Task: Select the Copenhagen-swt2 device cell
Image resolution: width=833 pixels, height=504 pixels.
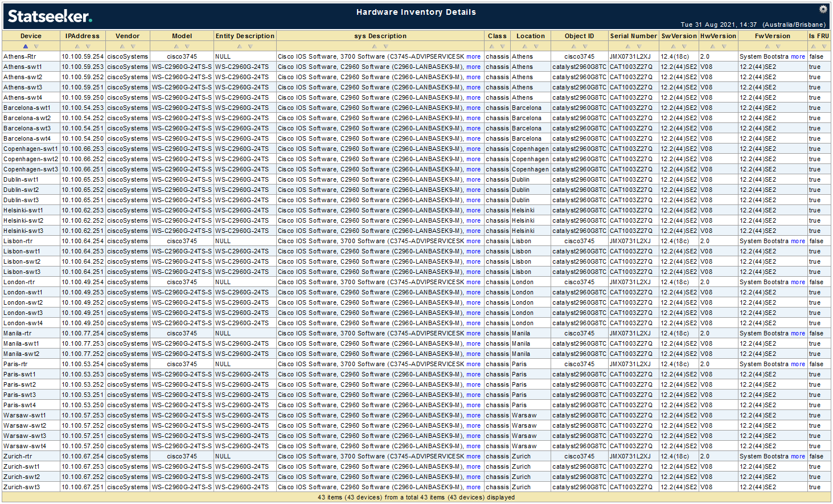Action: coord(31,159)
